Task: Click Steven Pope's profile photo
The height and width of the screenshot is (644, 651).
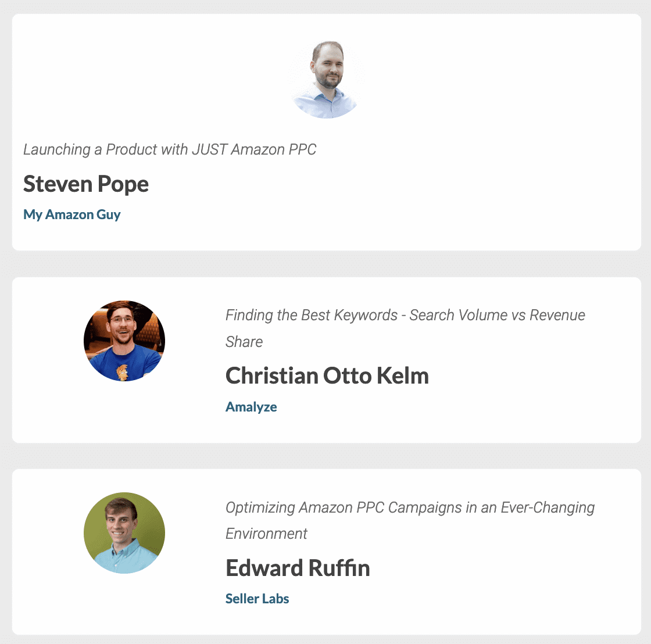Action: click(x=326, y=80)
